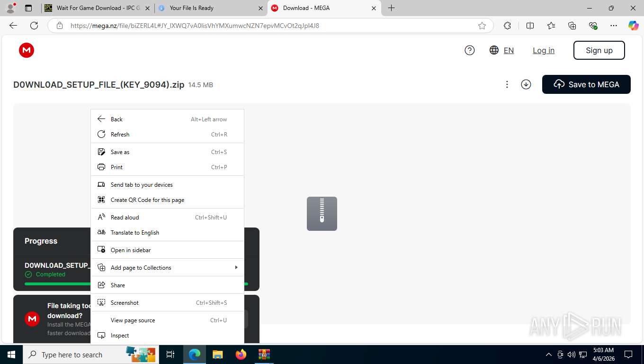Open File Explorer from the taskbar
644x364 pixels.
point(217,355)
